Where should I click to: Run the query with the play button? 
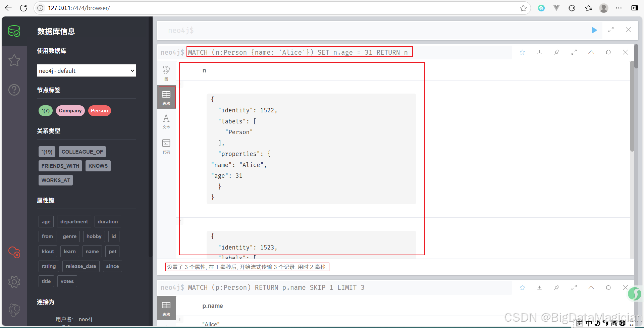point(594,30)
